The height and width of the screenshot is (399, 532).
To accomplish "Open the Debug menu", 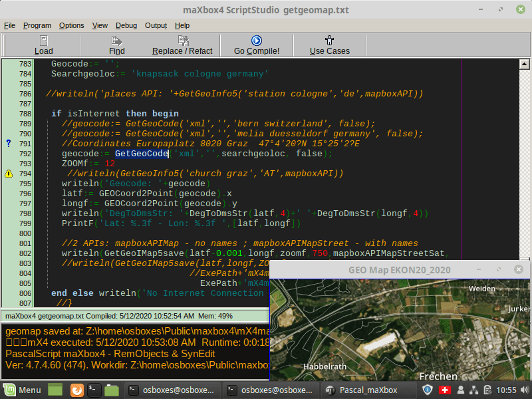I will (x=126, y=25).
